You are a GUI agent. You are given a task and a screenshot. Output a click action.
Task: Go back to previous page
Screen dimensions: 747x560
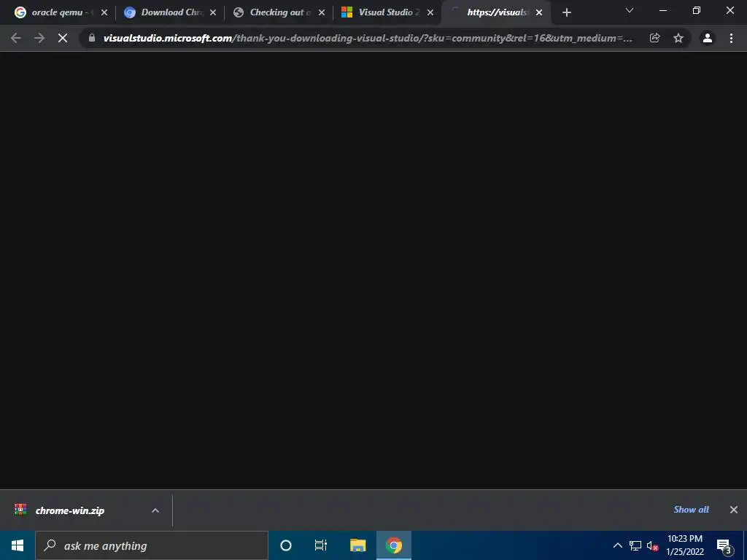pos(16,38)
